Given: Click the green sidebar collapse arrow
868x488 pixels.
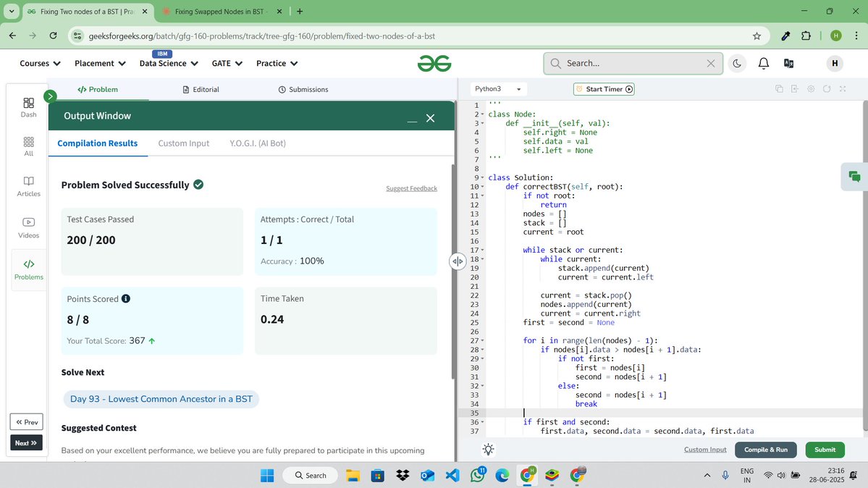Looking at the screenshot, I should tap(50, 96).
